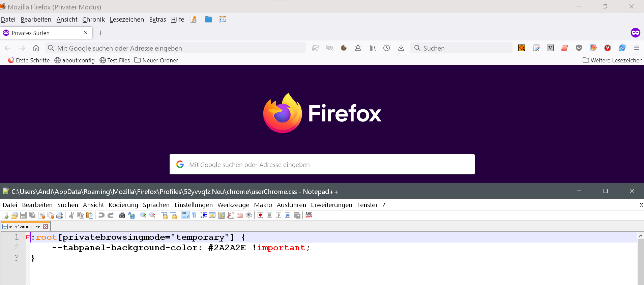Open the Extras menu in Firefox
644x285 pixels.
157,20
